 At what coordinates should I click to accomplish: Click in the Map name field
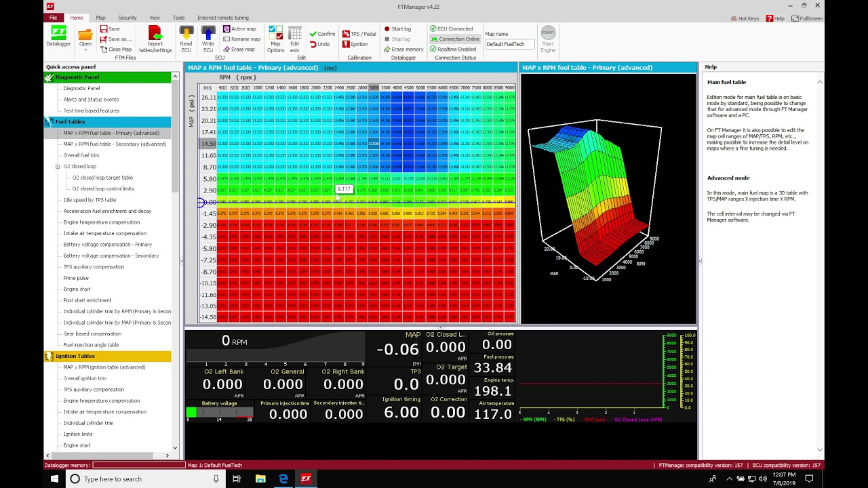click(509, 44)
